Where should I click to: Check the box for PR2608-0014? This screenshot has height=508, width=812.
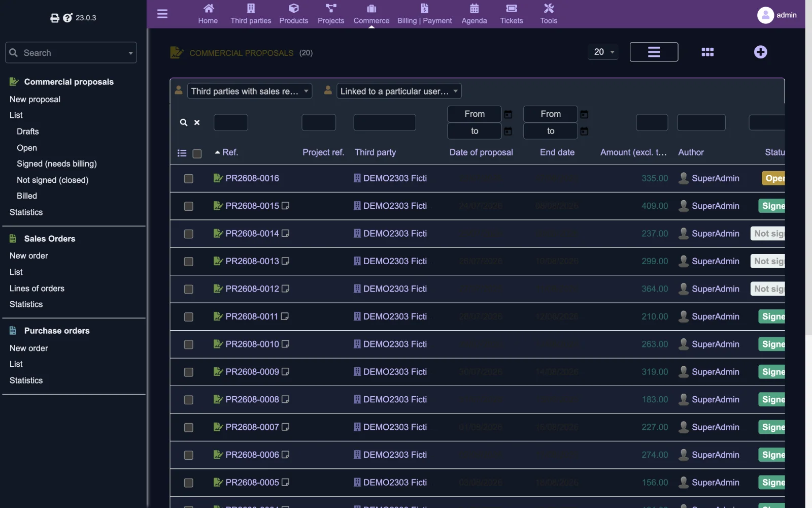[x=189, y=234]
